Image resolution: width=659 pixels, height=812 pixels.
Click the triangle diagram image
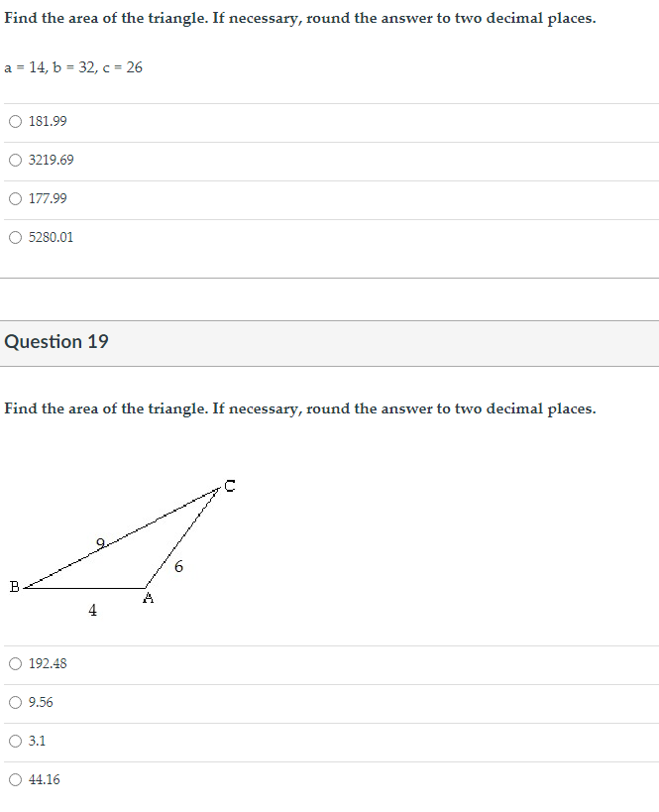pos(119,540)
